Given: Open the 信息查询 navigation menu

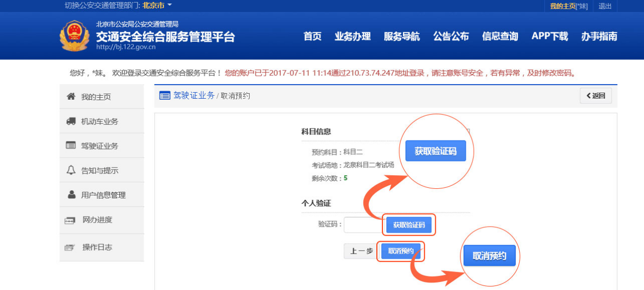Looking at the screenshot, I should (500, 36).
